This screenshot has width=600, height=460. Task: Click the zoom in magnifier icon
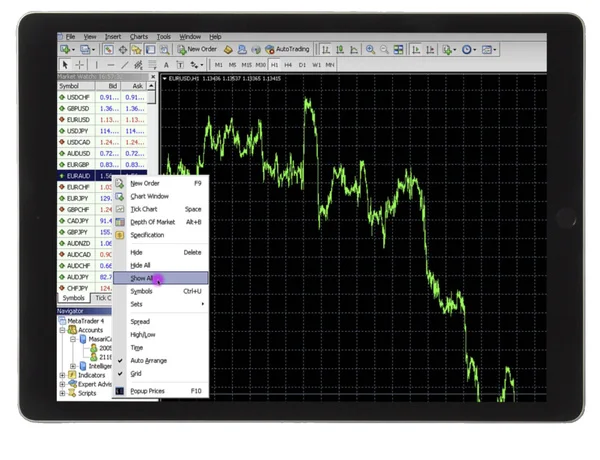click(x=370, y=49)
